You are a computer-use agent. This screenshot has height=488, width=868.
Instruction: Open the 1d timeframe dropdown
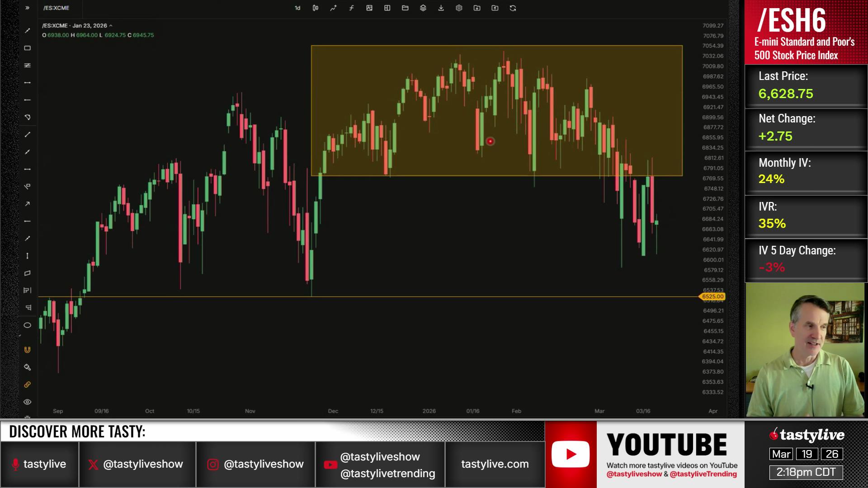(297, 8)
